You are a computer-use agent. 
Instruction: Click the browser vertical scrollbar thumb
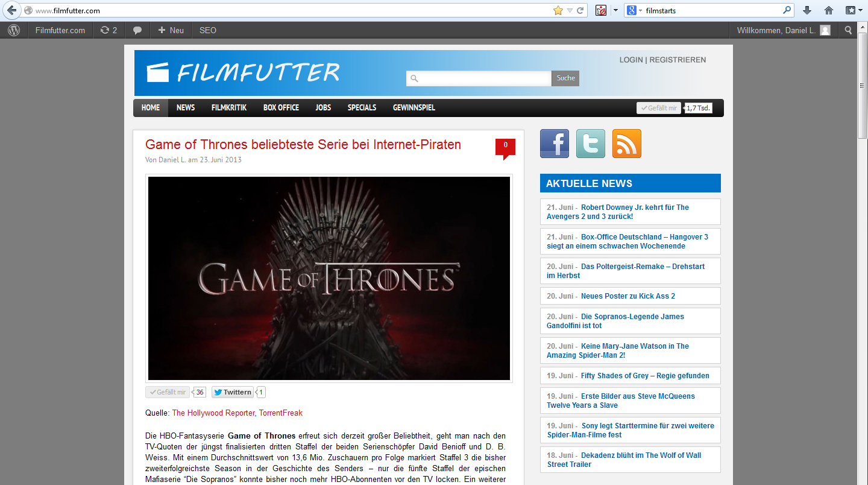[x=862, y=86]
